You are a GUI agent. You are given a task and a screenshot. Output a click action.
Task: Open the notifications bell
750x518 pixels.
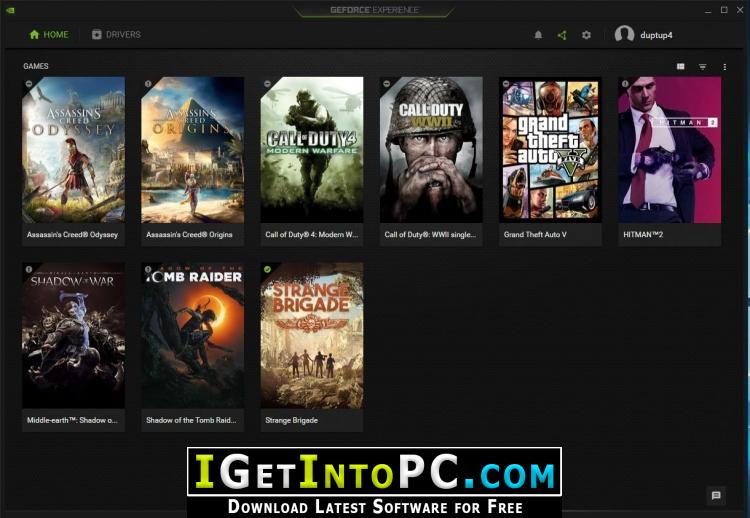[538, 35]
